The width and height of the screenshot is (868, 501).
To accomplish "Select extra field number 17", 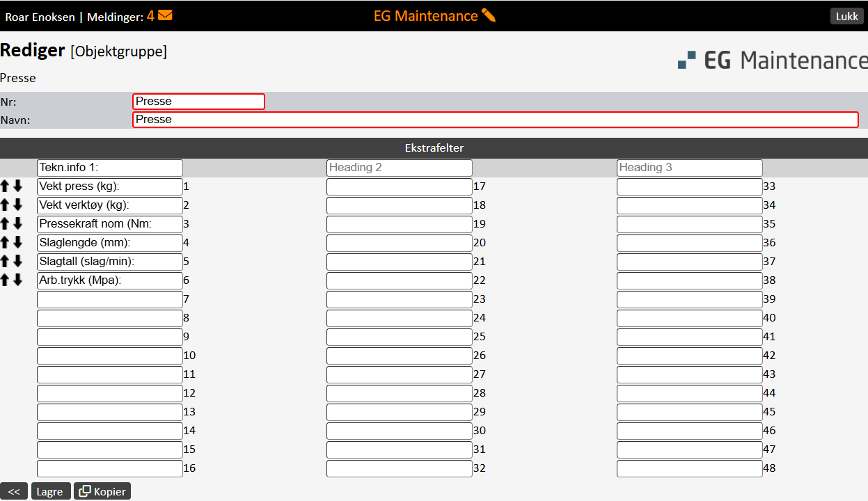I will pyautogui.click(x=399, y=186).
